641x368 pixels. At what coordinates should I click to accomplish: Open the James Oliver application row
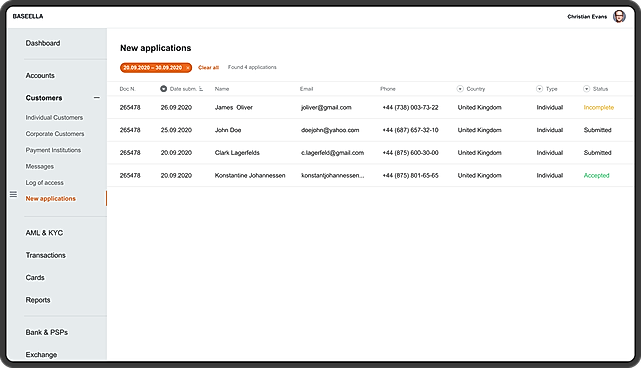pyautogui.click(x=370, y=108)
